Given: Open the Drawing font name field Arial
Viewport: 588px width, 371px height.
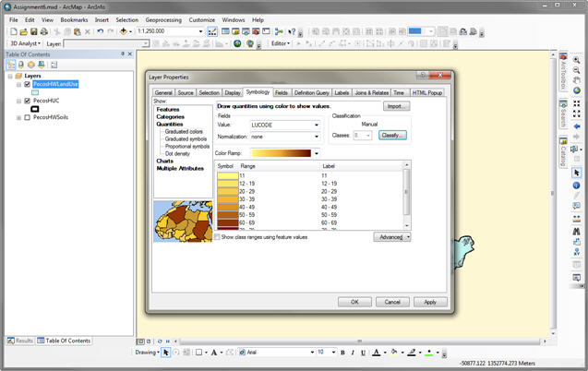Looking at the screenshot, I should tap(277, 353).
